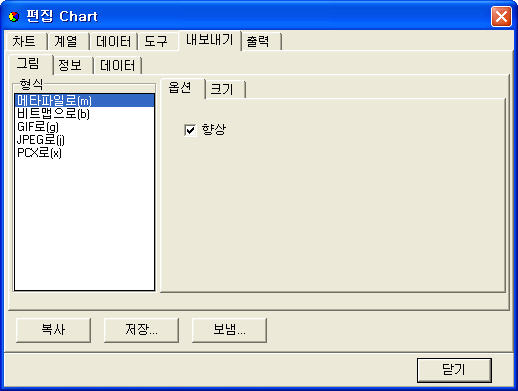
Task: Close the 편집 Chart dialog window
Action: [x=501, y=16]
